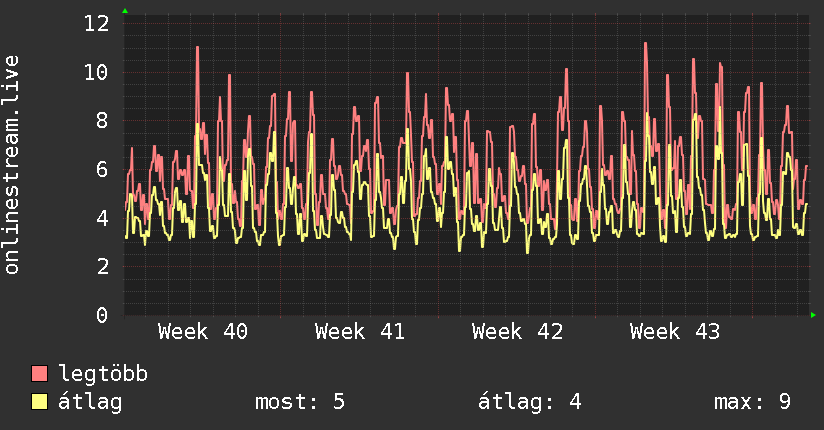Screen dimensions: 824x430
Task: Click the 10 y-axis tick label
Action: (97, 73)
